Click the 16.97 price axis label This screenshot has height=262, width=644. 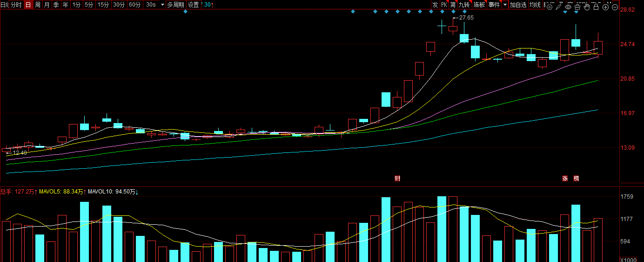coord(628,113)
